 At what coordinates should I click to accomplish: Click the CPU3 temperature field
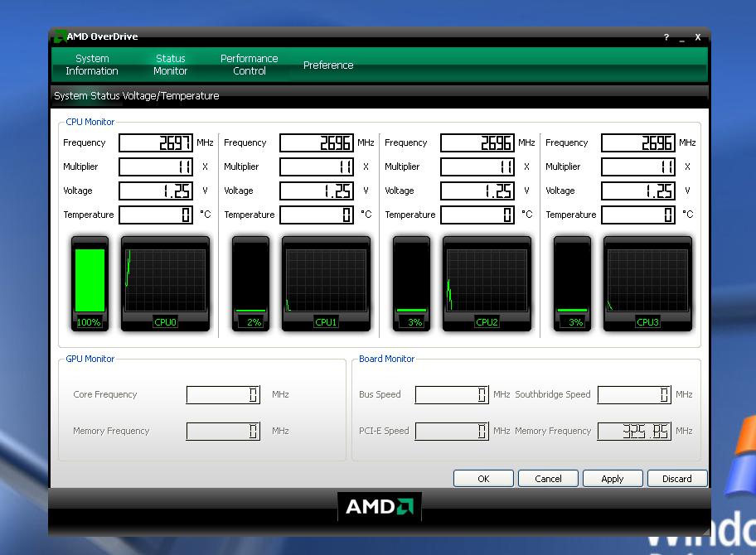(x=638, y=215)
